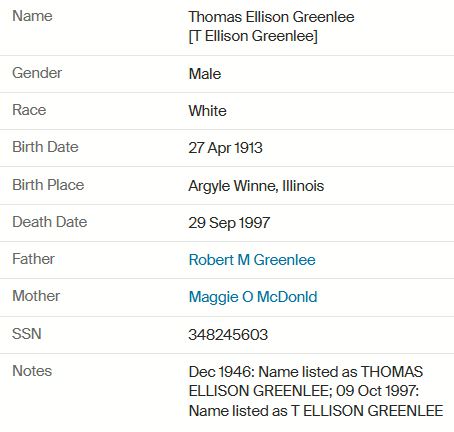Open the Robert M Greenlee father link
The width and height of the screenshot is (454, 432).
(x=252, y=260)
